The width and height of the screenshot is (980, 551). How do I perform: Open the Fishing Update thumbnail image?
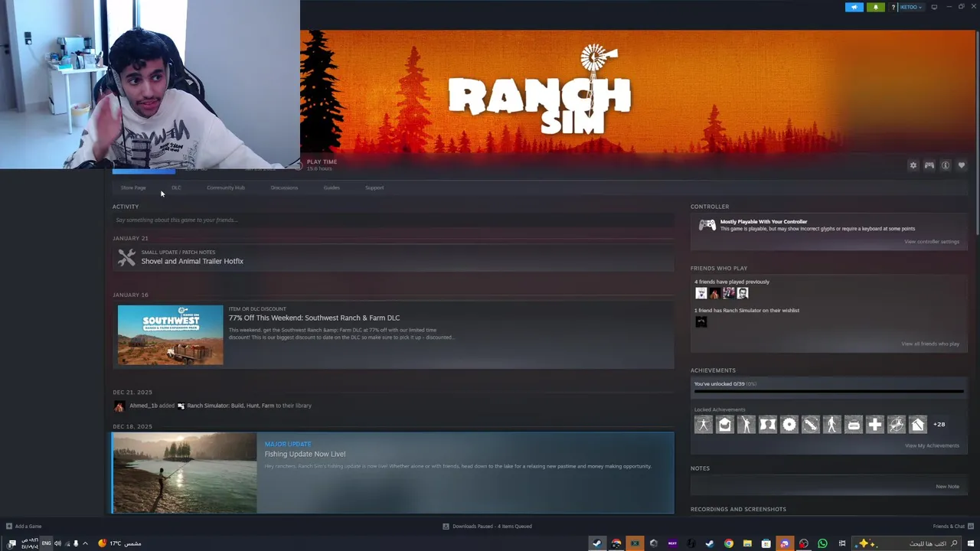coord(185,473)
